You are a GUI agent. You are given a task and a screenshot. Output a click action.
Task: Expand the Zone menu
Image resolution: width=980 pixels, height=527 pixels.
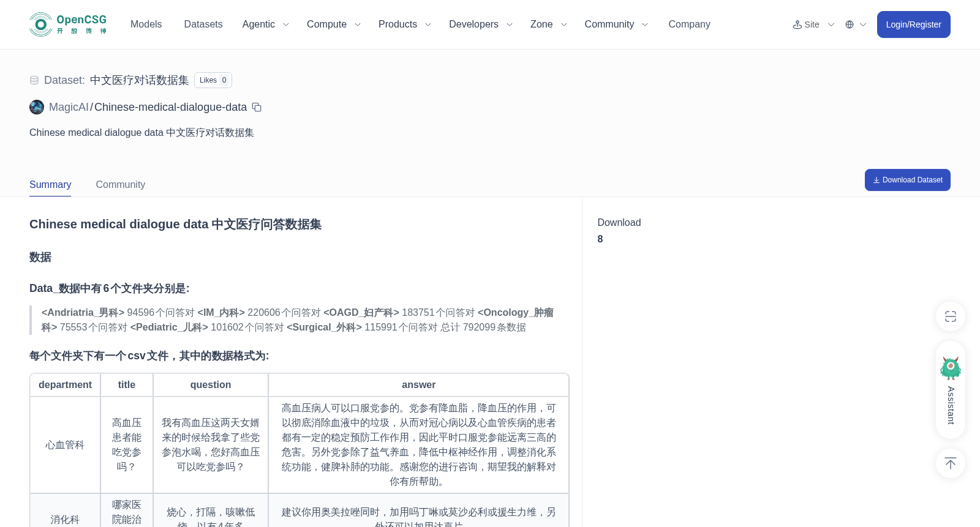pos(548,24)
